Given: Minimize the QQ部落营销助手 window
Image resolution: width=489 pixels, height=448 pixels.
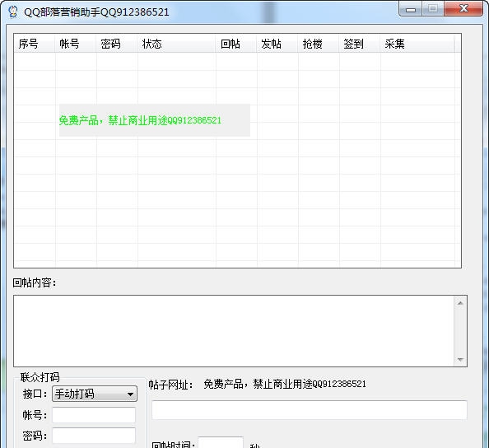Looking at the screenshot, I should click(x=411, y=9).
